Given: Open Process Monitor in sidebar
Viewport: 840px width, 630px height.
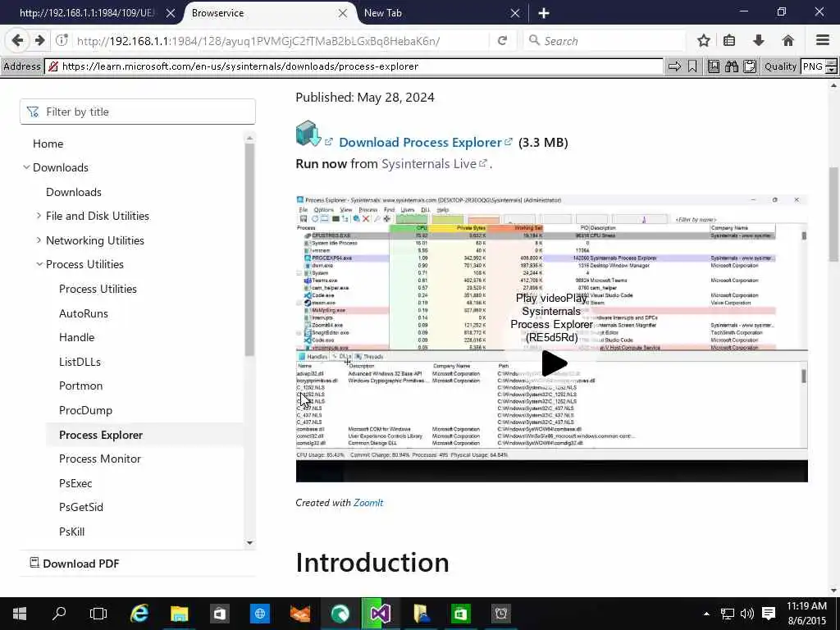Looking at the screenshot, I should point(99,459).
